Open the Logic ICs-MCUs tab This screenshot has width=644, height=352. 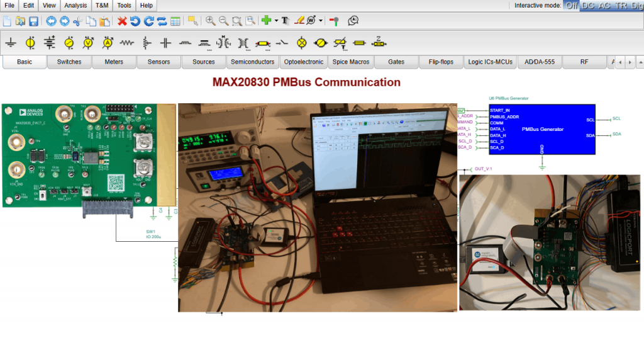point(491,62)
